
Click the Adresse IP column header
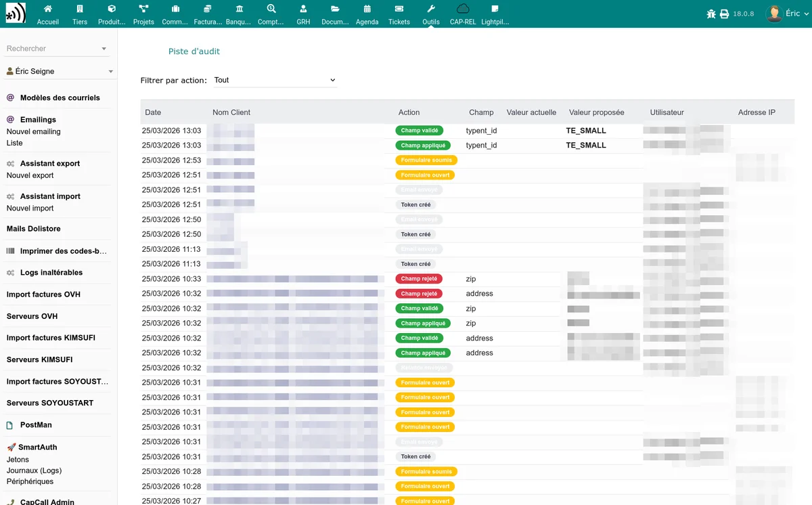pos(757,112)
